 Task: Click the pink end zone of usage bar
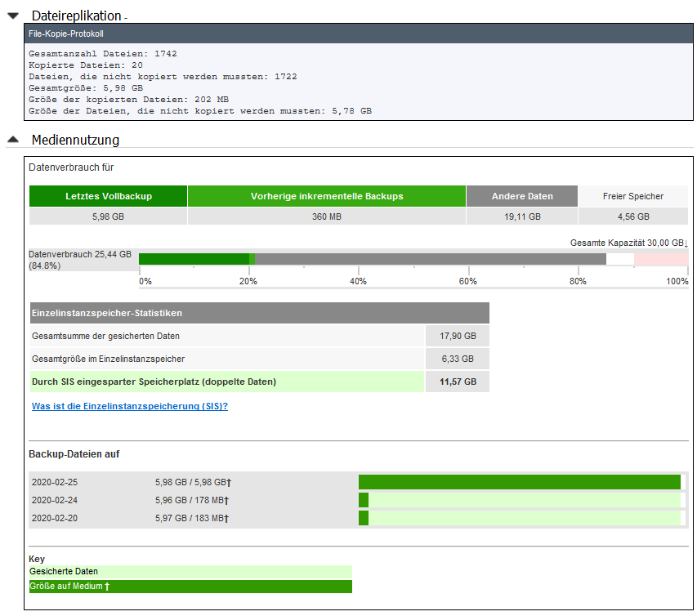(x=661, y=259)
